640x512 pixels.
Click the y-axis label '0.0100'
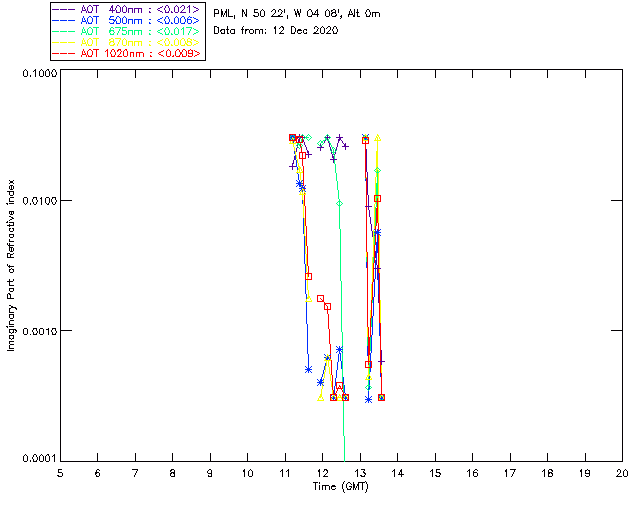tap(39, 201)
